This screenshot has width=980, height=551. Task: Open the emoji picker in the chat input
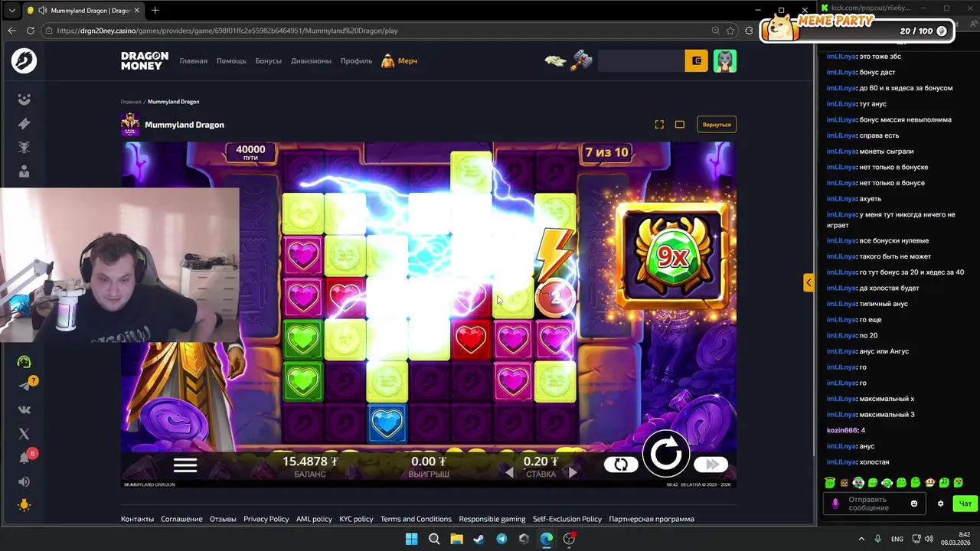[913, 504]
